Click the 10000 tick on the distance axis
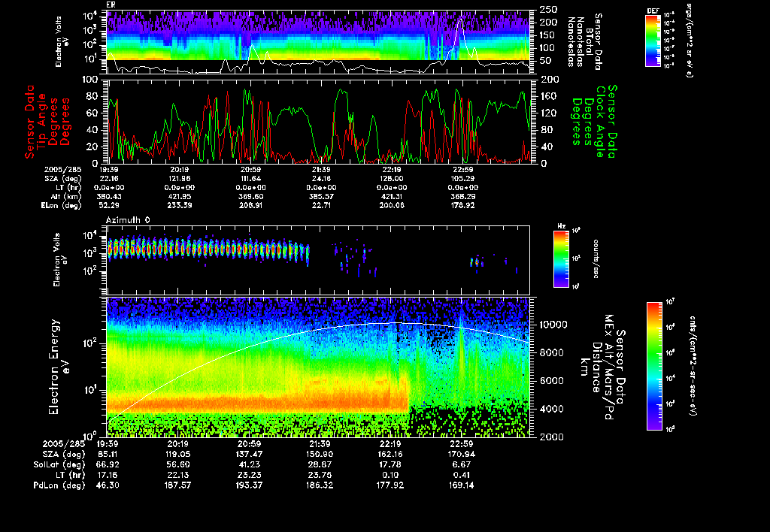The height and width of the screenshot is (532, 770). (553, 325)
